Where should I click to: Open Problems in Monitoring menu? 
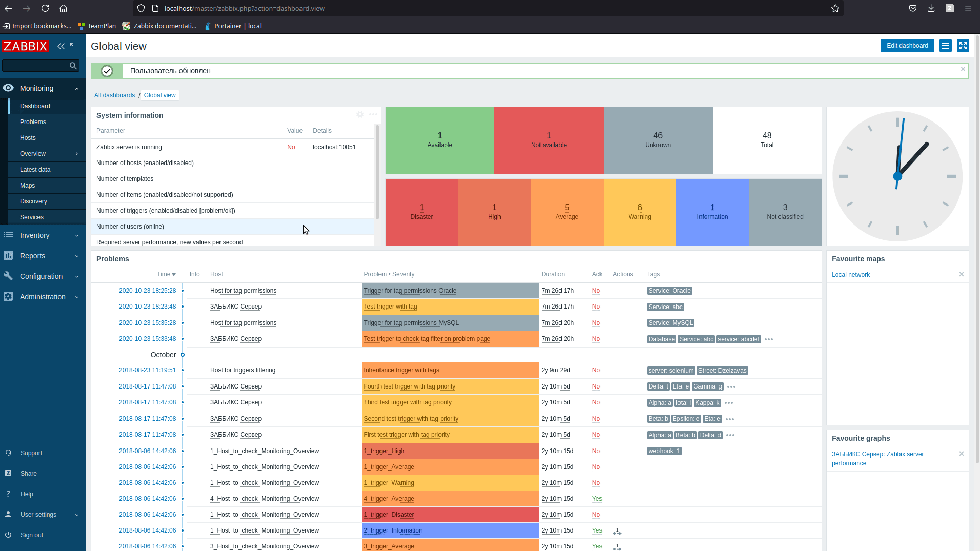33,122
